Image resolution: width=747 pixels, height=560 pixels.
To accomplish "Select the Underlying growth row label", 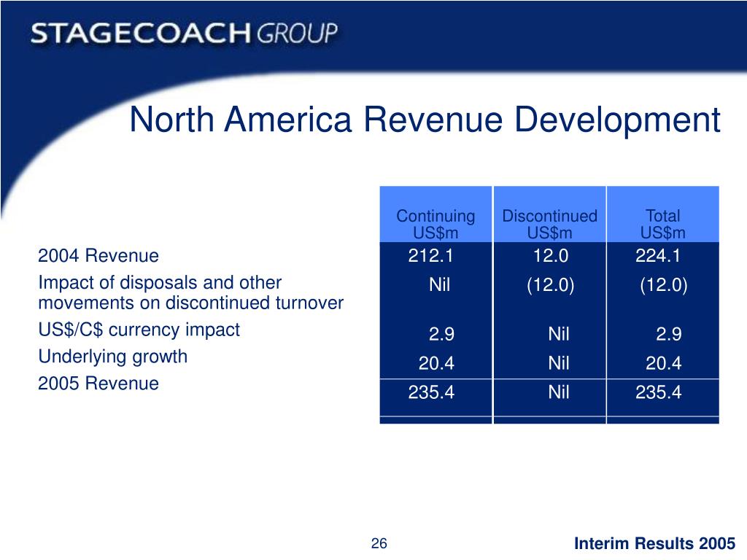I will click(112, 357).
